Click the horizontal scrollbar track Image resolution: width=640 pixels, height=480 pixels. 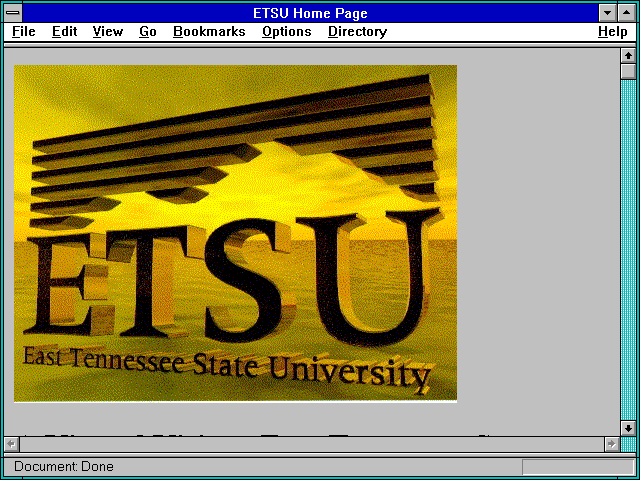coord(312,444)
